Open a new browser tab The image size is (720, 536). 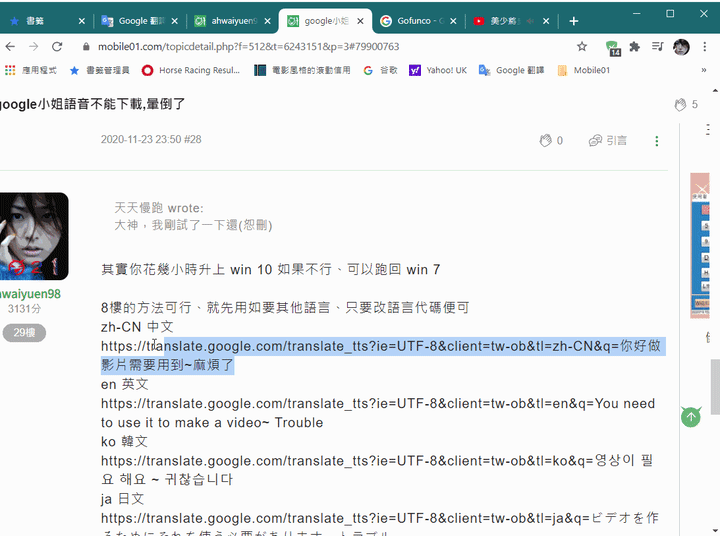[x=574, y=21]
